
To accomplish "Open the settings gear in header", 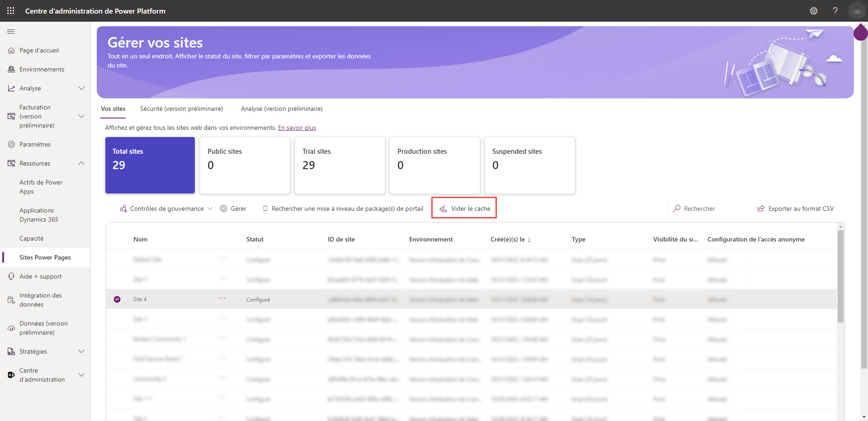I will coord(814,11).
